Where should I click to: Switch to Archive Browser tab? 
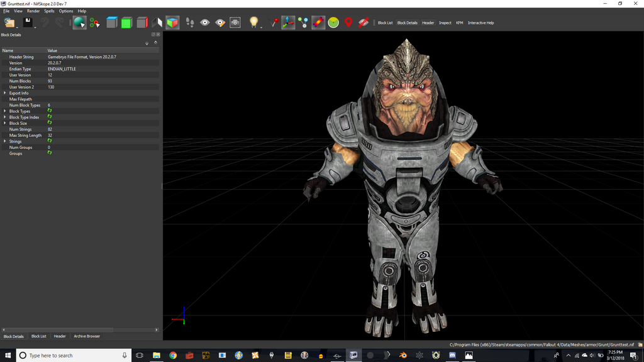point(87,337)
